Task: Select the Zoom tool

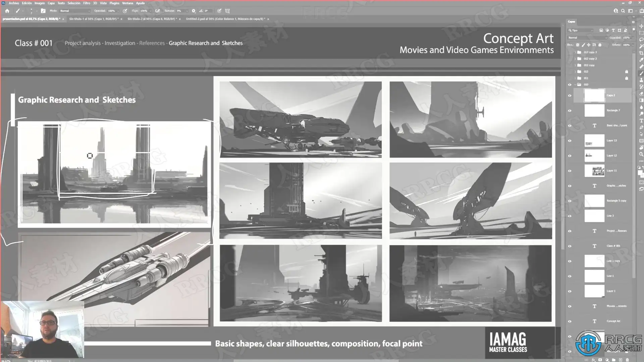Action: pyautogui.click(x=641, y=154)
